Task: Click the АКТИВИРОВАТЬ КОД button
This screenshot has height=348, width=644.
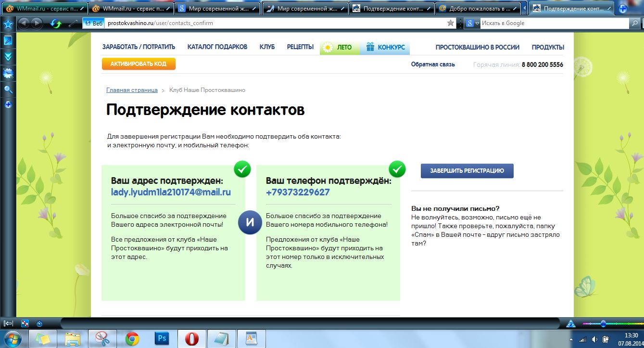Action: coord(139,64)
